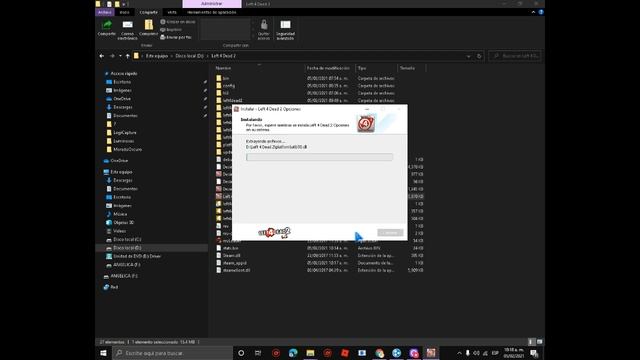Image resolution: width=640 pixels, height=360 pixels.
Task: Open recent locations dropdown arrow
Action: click(x=120, y=56)
